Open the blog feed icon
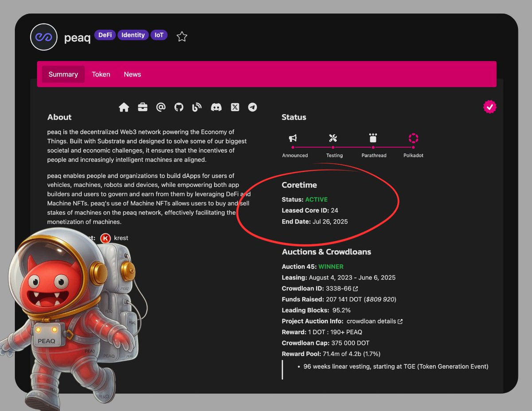The image size is (532, 411). (x=197, y=107)
